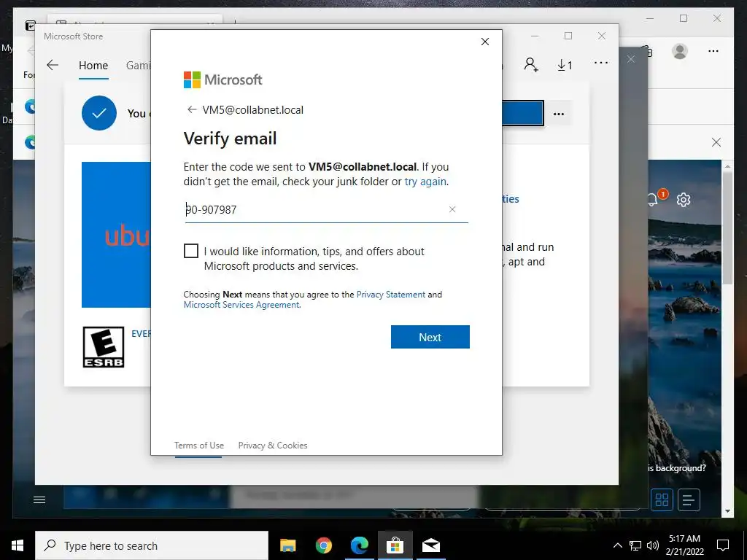This screenshot has height=560, width=747.
Task: Click the Microsoft logo in dialog
Action: (x=223, y=79)
